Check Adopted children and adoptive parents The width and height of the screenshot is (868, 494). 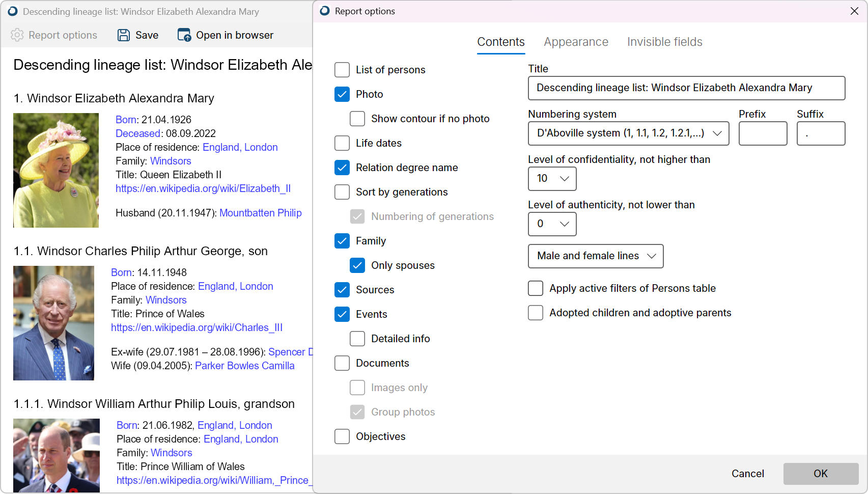pos(536,313)
